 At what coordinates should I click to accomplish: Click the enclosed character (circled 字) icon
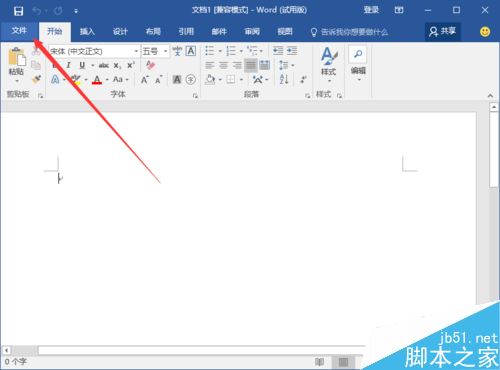point(191,80)
